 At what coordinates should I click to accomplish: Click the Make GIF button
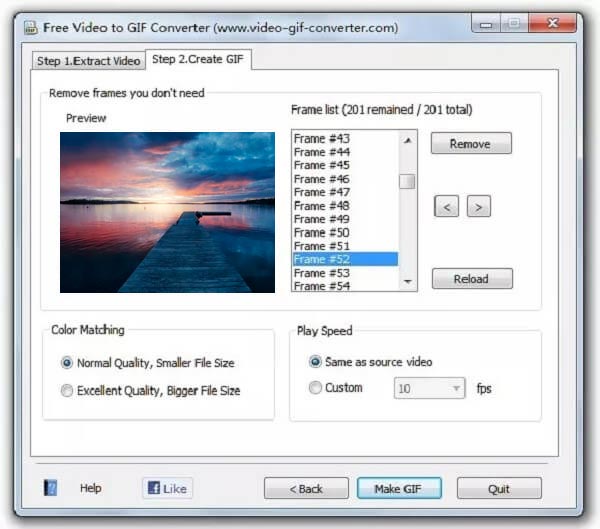click(x=399, y=488)
